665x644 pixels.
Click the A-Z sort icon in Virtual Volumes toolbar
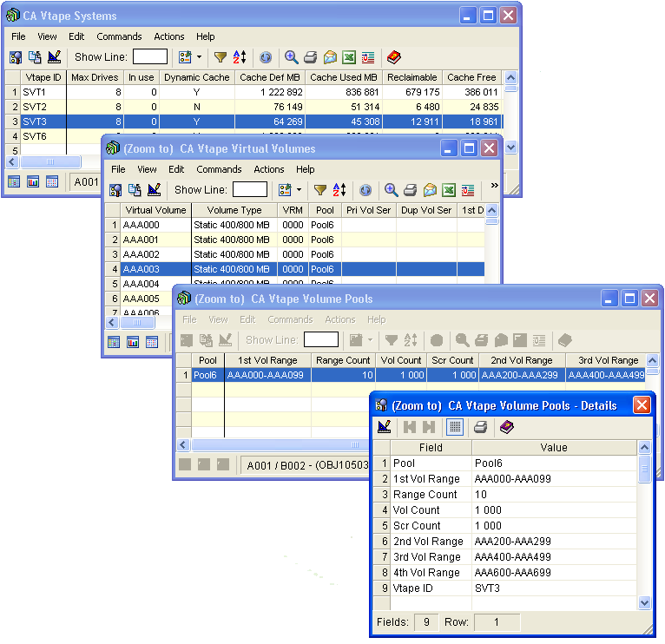click(339, 190)
